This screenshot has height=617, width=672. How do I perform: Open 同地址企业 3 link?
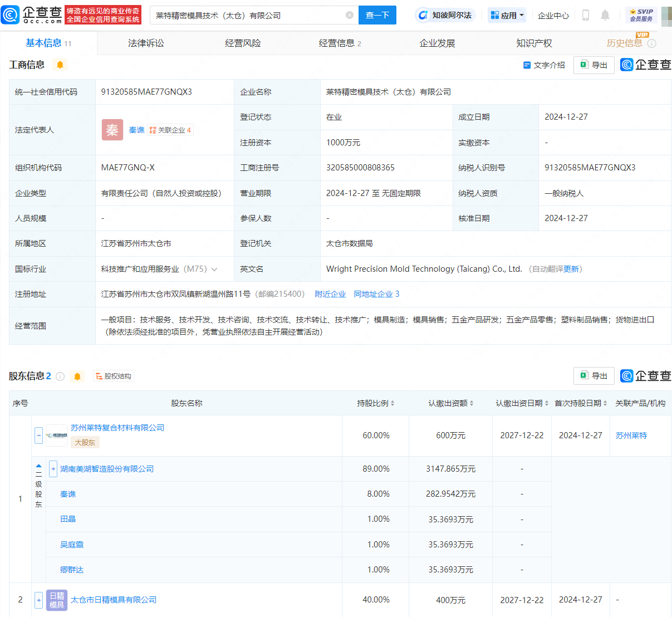[x=376, y=294]
